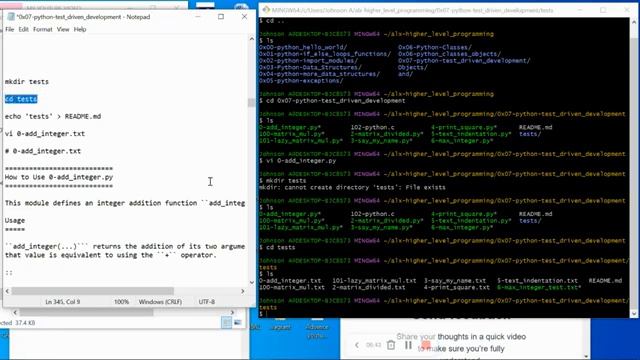Click the highlighted 'cd tests' text in Notepad
The height and width of the screenshot is (360, 640).
point(21,99)
